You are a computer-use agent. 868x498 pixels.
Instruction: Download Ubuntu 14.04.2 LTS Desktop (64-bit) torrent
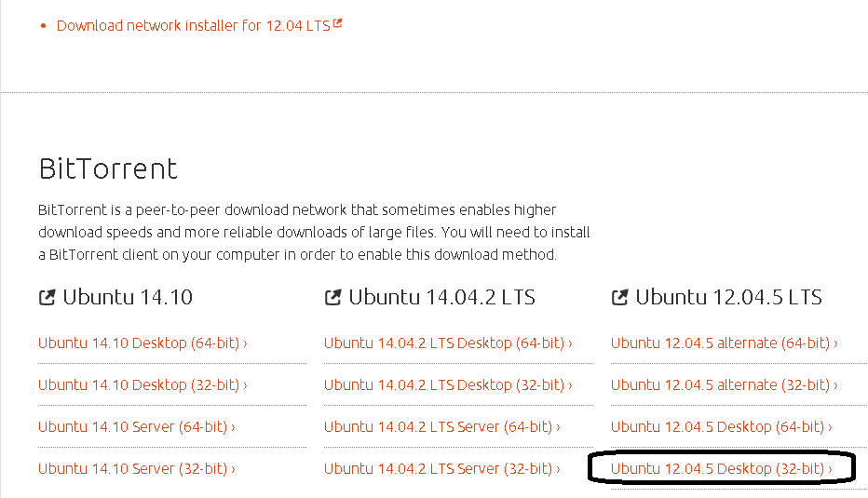pyautogui.click(x=448, y=343)
